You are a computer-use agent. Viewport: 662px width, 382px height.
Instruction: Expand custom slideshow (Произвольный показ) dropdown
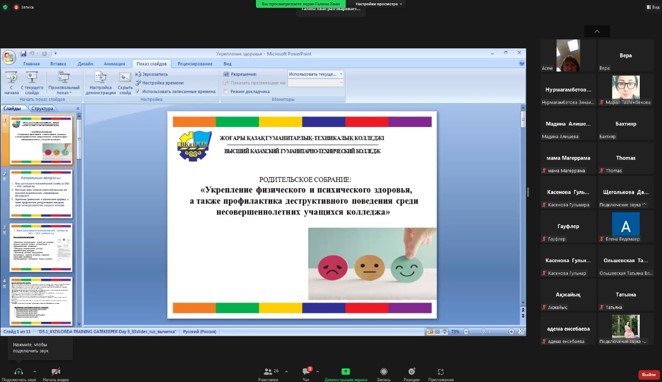(64, 83)
